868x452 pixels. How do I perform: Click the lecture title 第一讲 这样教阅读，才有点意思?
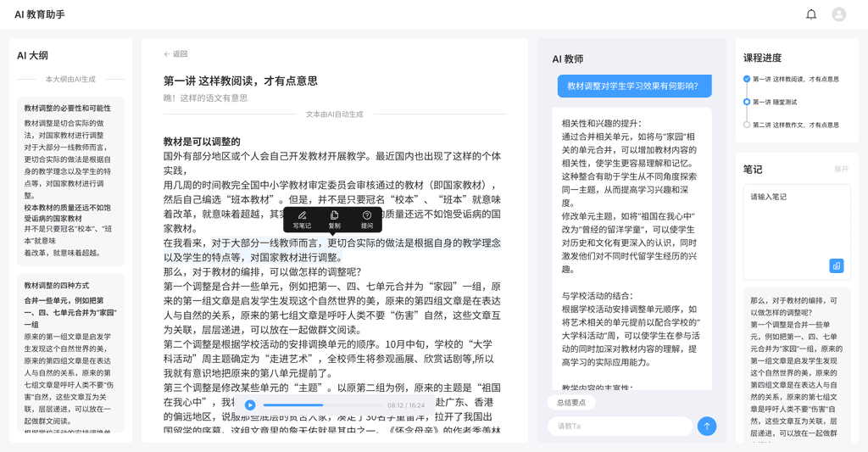pyautogui.click(x=240, y=81)
